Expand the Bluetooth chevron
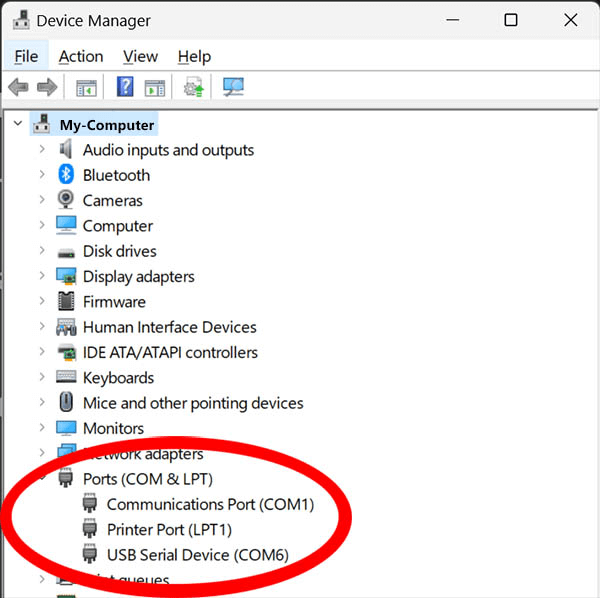This screenshot has height=598, width=600. pyautogui.click(x=42, y=174)
